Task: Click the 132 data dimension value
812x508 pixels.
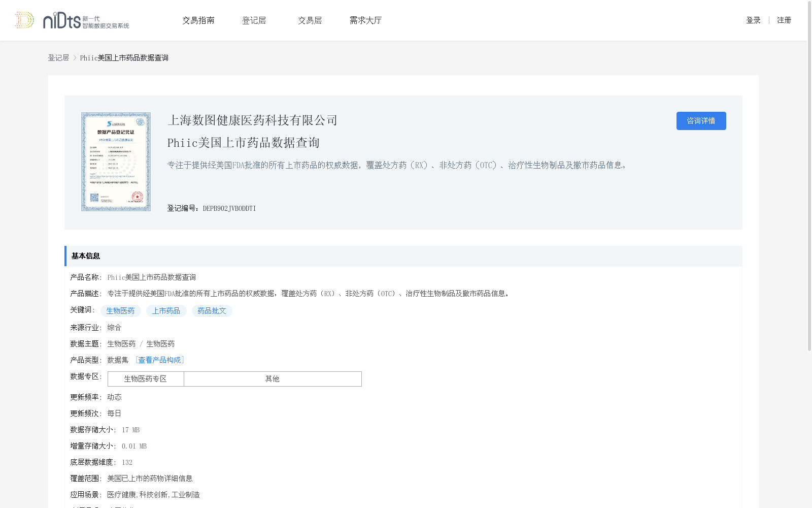Action: pyautogui.click(x=127, y=462)
